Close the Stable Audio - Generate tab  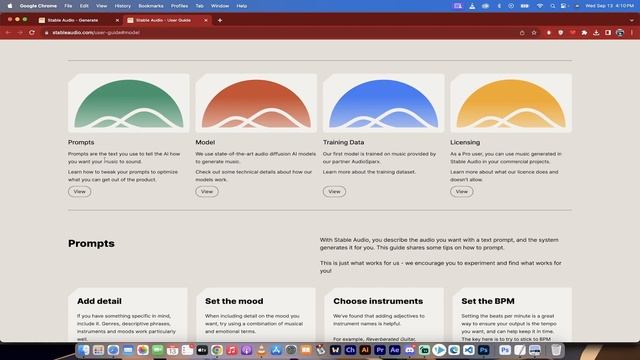(118, 20)
